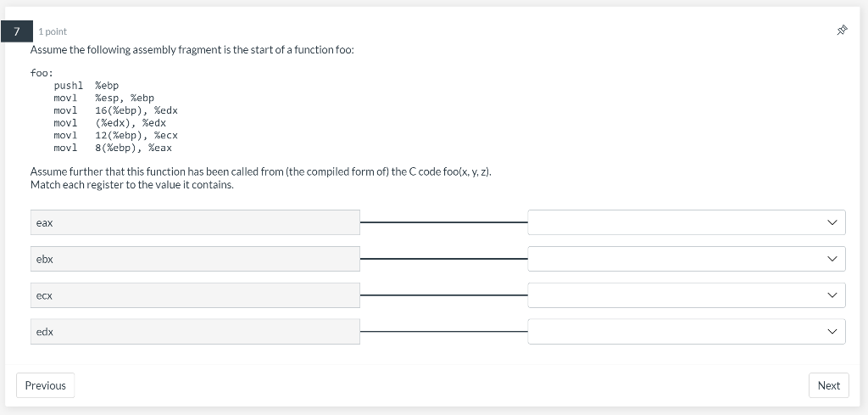This screenshot has width=868, height=415.
Task: Click the "Assume the following assembly fragment" sentence
Action: [192, 50]
